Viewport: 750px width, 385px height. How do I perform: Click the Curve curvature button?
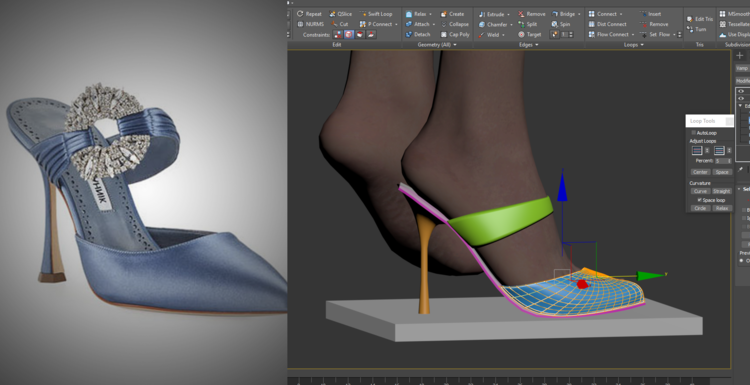(x=700, y=191)
